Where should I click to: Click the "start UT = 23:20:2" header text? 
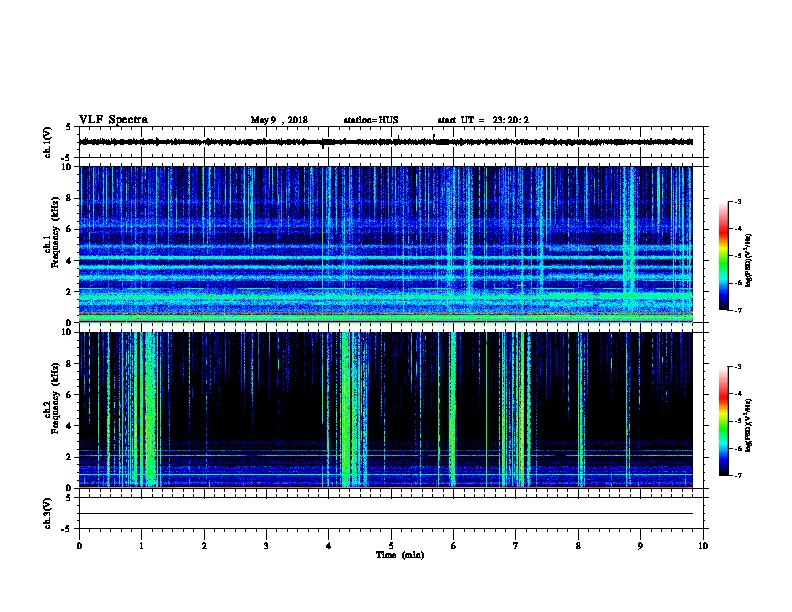click(x=483, y=120)
